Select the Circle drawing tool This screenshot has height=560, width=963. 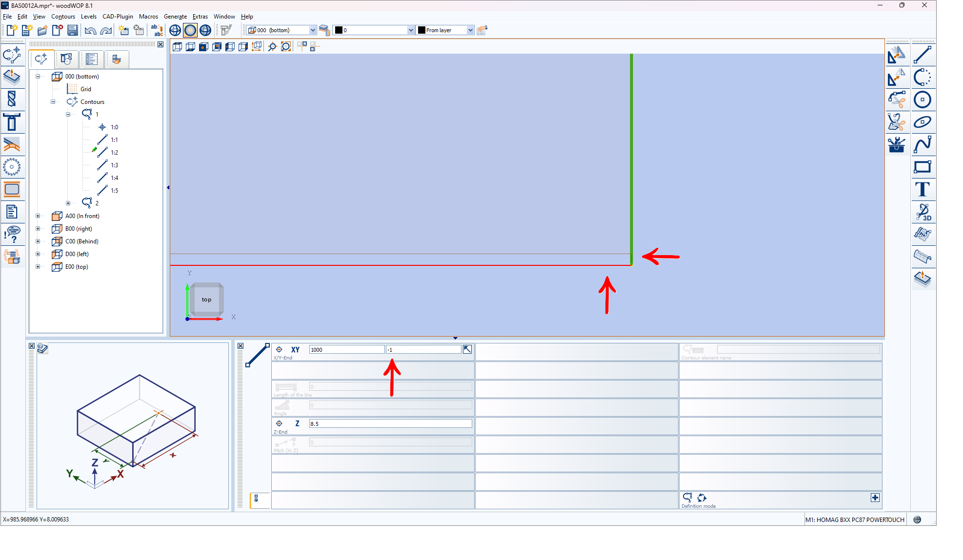(x=922, y=100)
